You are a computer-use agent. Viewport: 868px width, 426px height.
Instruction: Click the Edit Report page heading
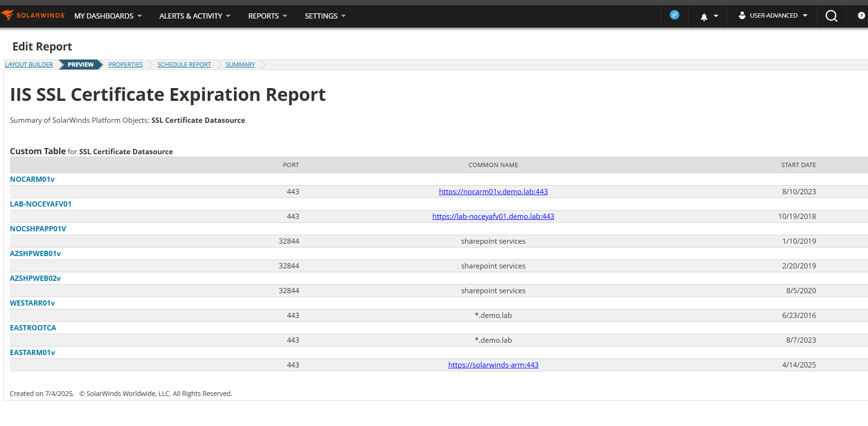pos(42,47)
